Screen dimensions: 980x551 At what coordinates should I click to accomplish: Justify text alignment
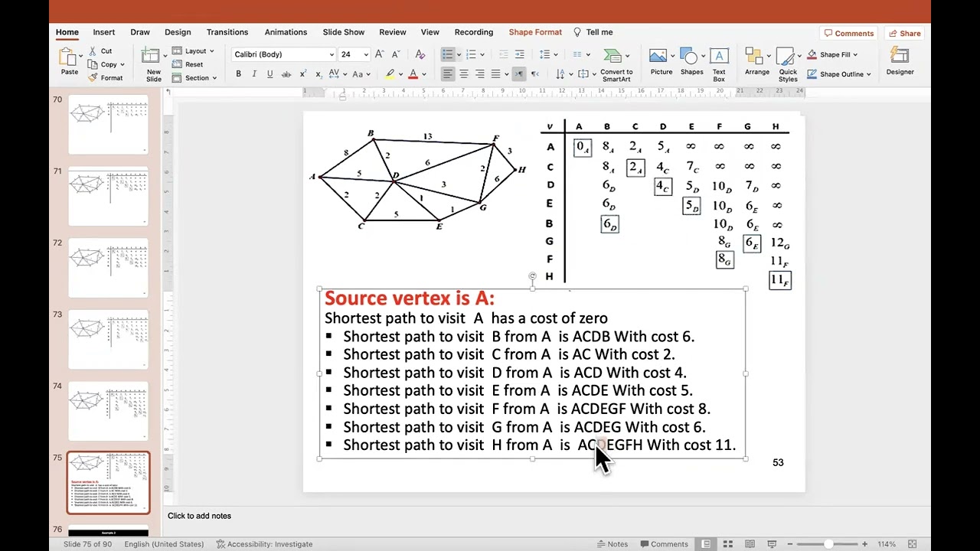(x=495, y=74)
